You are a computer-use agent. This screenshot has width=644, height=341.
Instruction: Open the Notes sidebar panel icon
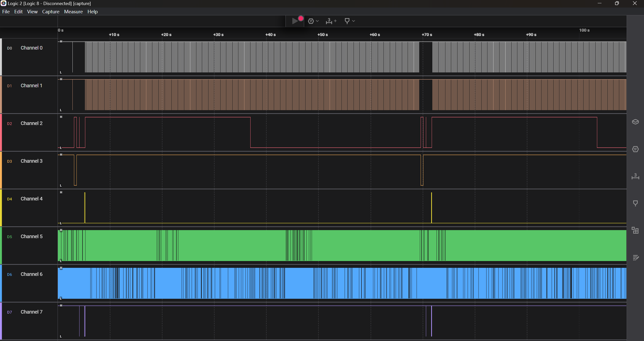[x=635, y=258]
